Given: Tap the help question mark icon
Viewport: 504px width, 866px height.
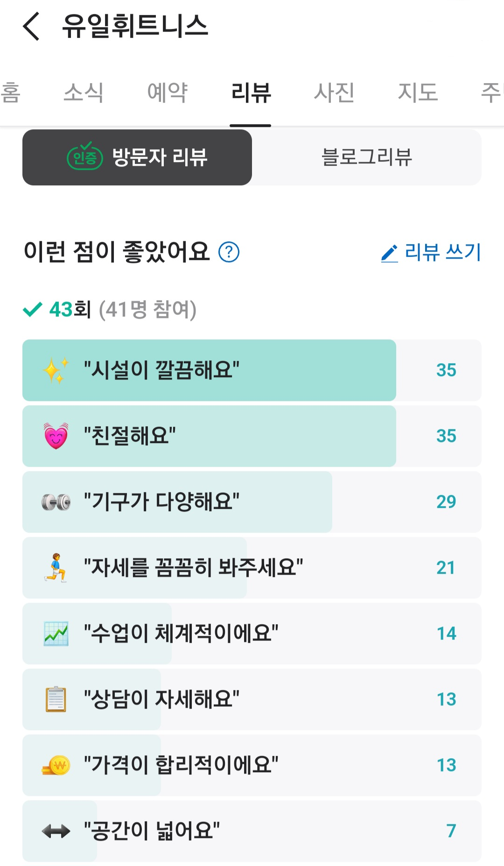Looking at the screenshot, I should (x=229, y=252).
